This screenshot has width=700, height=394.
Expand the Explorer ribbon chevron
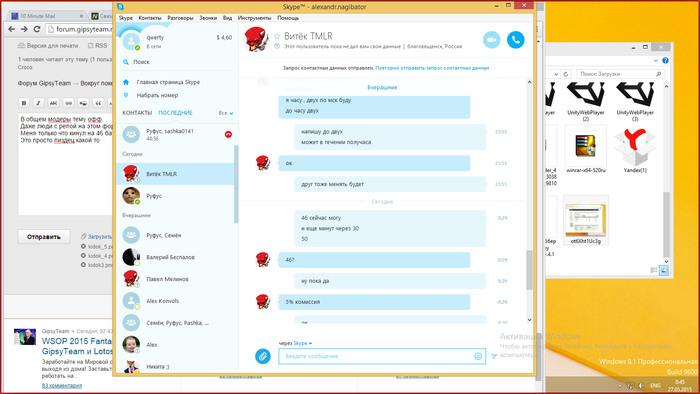655,61
